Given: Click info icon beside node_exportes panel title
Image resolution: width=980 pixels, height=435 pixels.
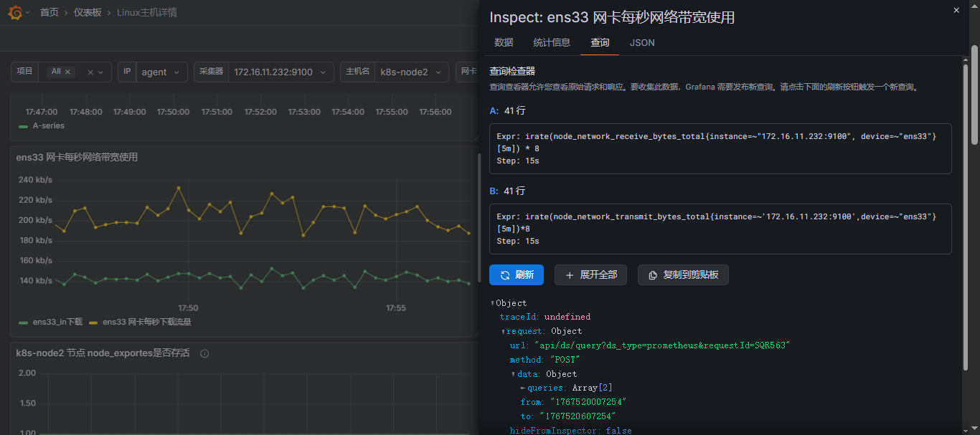Looking at the screenshot, I should coord(204,353).
